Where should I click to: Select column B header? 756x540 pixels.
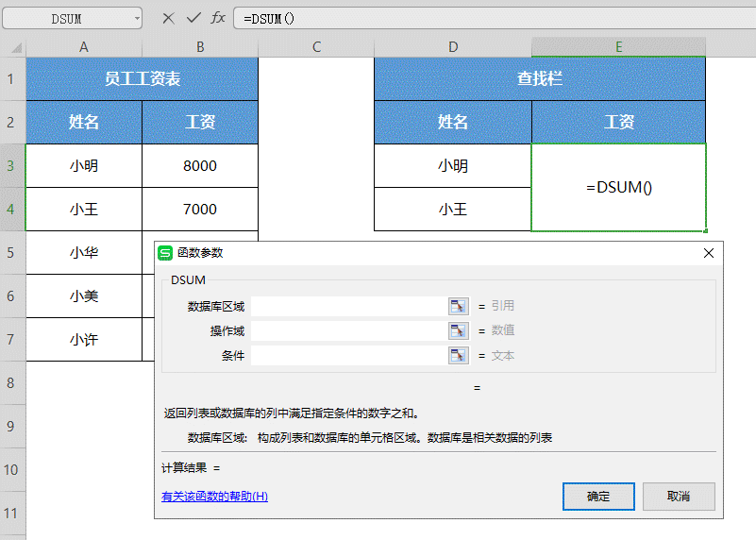pos(200,47)
